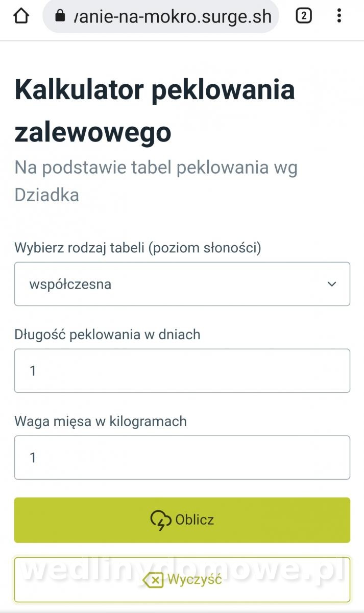Tap the browser home icon
The width and height of the screenshot is (364, 613).
pyautogui.click(x=21, y=16)
